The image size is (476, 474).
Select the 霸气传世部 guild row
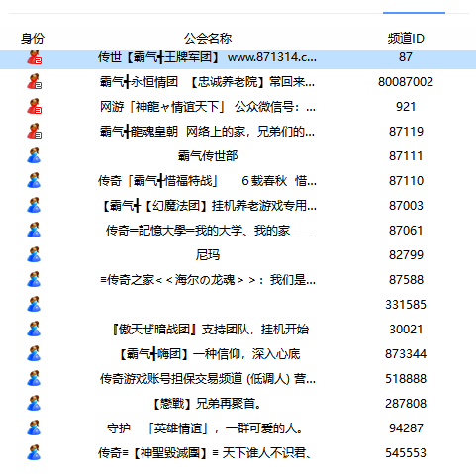[x=238, y=156]
